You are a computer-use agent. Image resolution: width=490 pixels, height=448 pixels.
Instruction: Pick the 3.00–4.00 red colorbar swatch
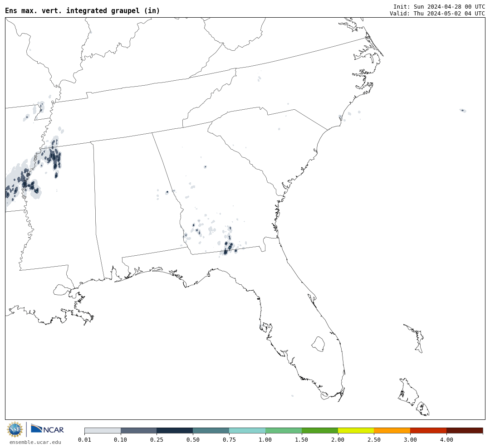[x=428, y=430]
